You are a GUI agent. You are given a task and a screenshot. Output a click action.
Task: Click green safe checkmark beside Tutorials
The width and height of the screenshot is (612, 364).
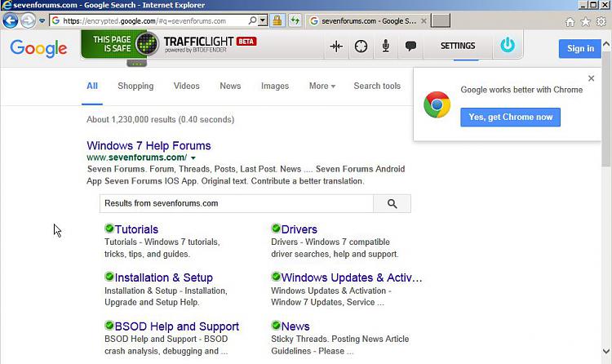click(x=109, y=228)
